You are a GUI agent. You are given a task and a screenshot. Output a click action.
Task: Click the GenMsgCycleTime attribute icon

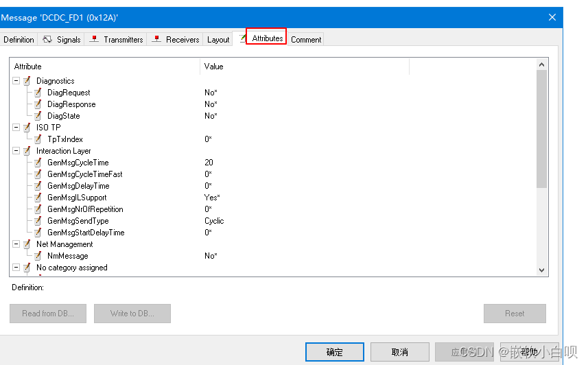click(38, 163)
